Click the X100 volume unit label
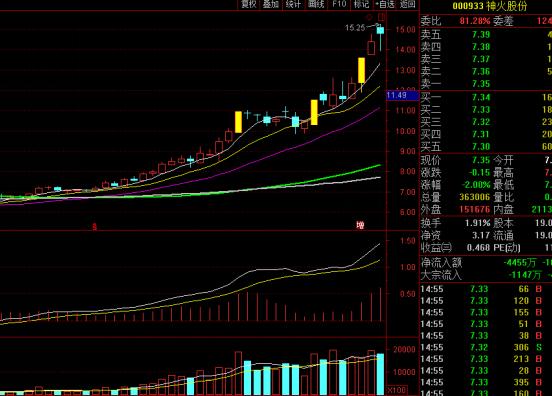552x396 pixels. 396,390
